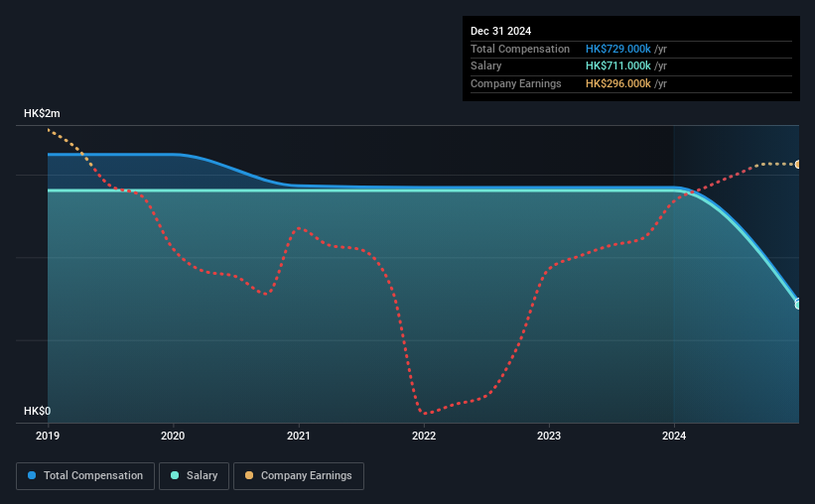Viewport: 815px width, 504px height.
Task: Click the HK$296.000k company earnings value
Action: [618, 83]
